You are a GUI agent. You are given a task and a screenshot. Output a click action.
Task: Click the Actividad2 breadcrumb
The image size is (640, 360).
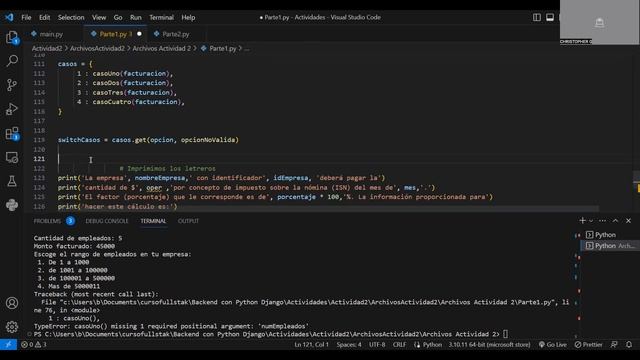coord(47,48)
